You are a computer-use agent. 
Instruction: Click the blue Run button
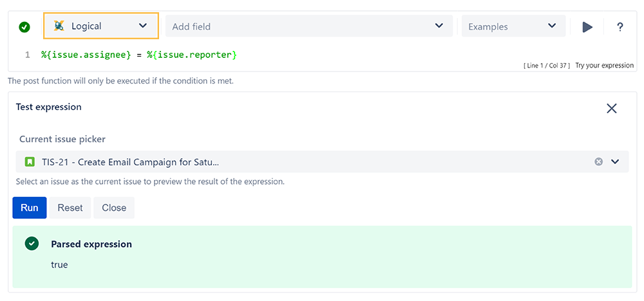point(30,208)
